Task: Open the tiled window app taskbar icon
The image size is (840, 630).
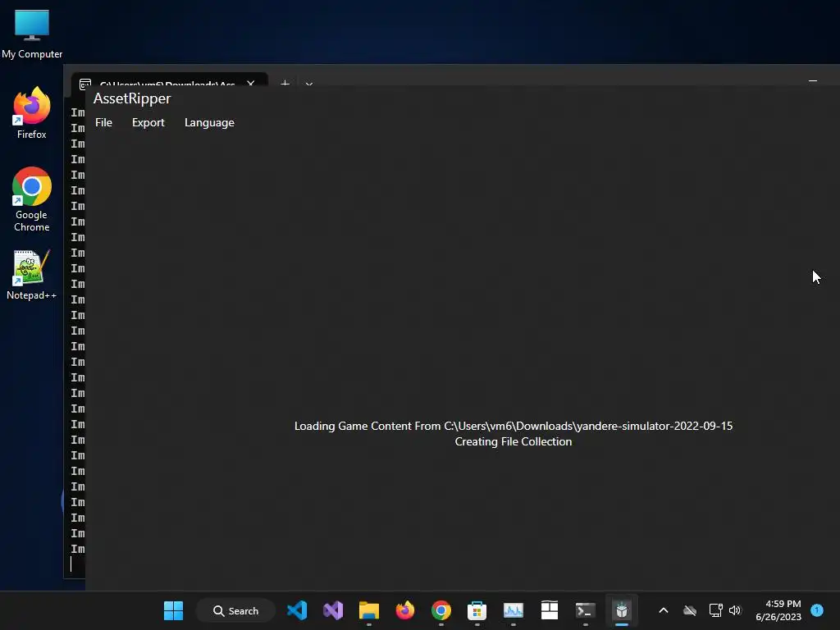Action: [x=549, y=610]
